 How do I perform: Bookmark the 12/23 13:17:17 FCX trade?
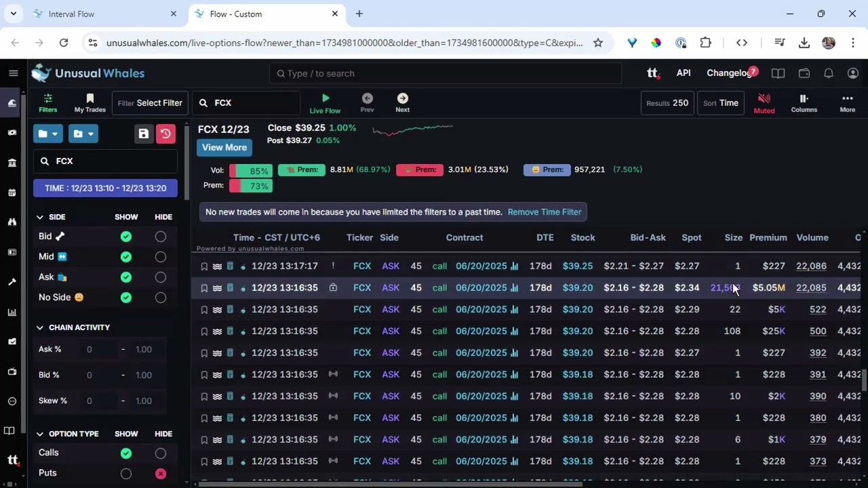[x=204, y=266]
